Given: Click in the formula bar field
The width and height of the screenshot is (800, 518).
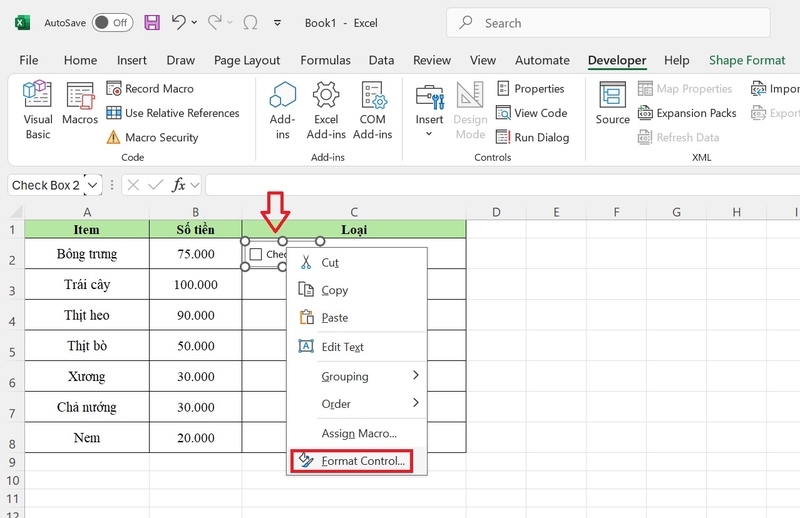Looking at the screenshot, I should tap(503, 185).
